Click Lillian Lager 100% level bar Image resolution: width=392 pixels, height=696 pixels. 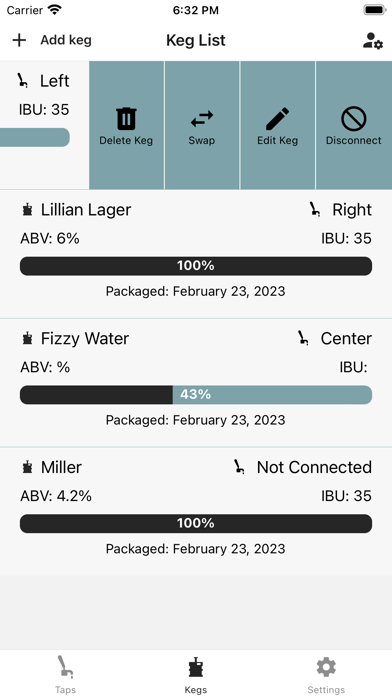pyautogui.click(x=196, y=266)
